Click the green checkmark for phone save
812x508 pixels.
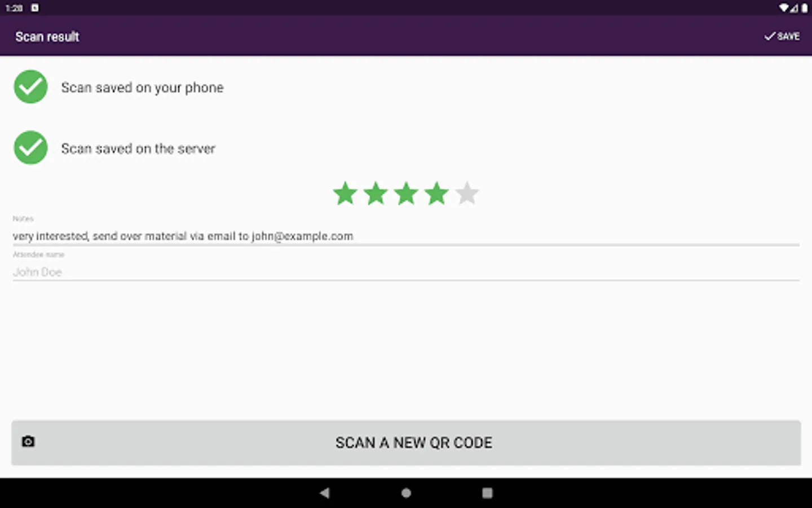[30, 87]
